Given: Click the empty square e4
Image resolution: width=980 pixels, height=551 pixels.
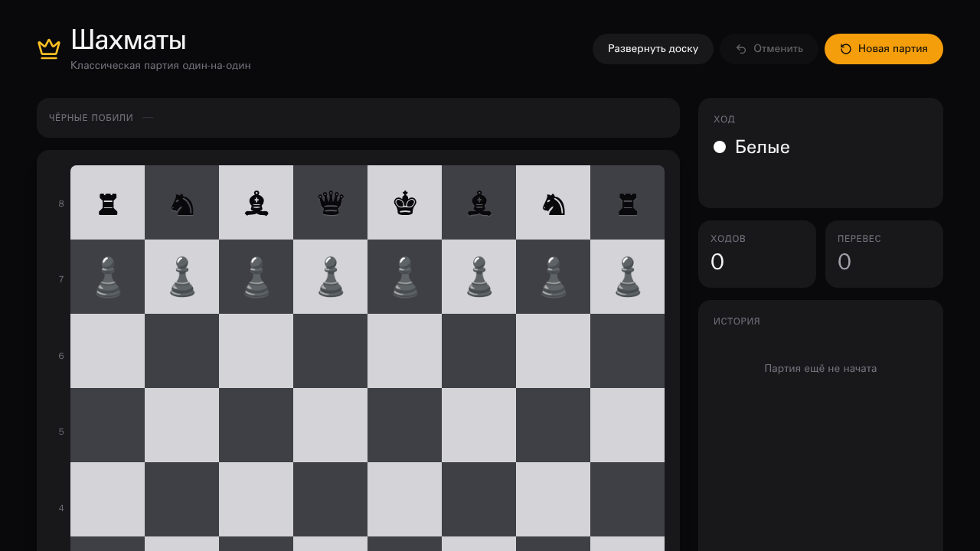Looking at the screenshot, I should tap(405, 500).
